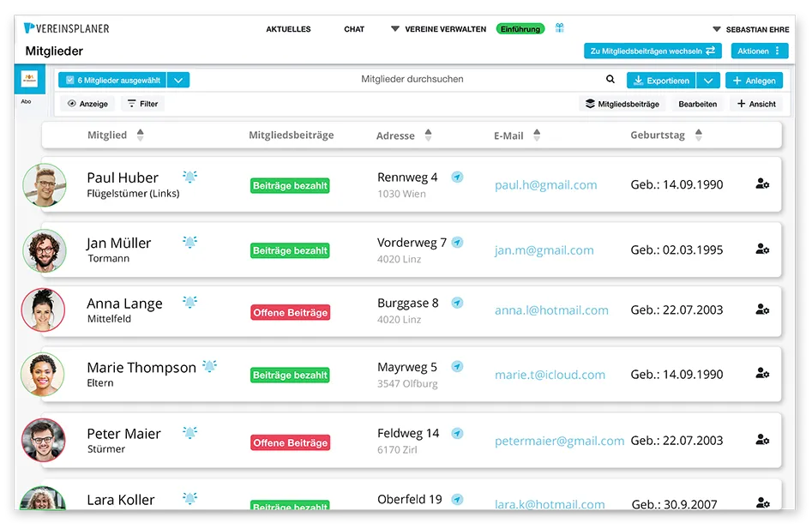Expand the selection dropdown arrow next to 6 Mitglieder
This screenshot has width=812, height=529.
(178, 81)
